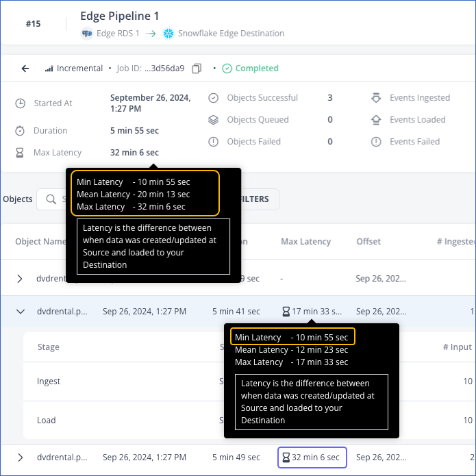476x476 pixels.
Task: Click the Edge RDS 1 source icon
Action: tap(87, 34)
